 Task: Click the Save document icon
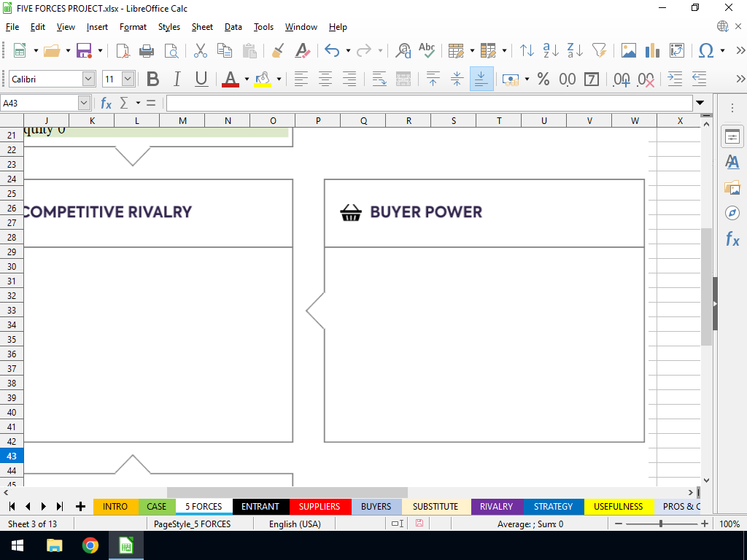point(84,51)
